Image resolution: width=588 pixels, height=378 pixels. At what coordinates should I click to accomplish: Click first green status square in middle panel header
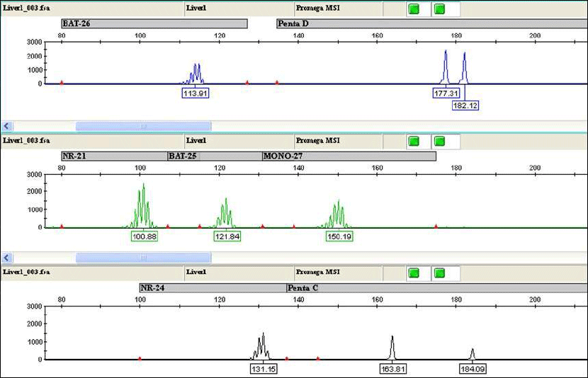point(414,141)
